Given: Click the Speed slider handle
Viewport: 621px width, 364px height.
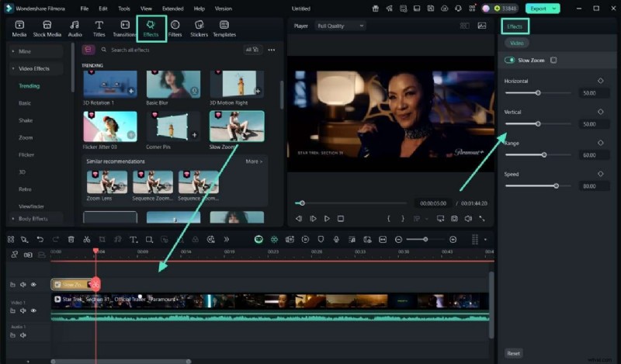Looking at the screenshot, I should pos(556,185).
